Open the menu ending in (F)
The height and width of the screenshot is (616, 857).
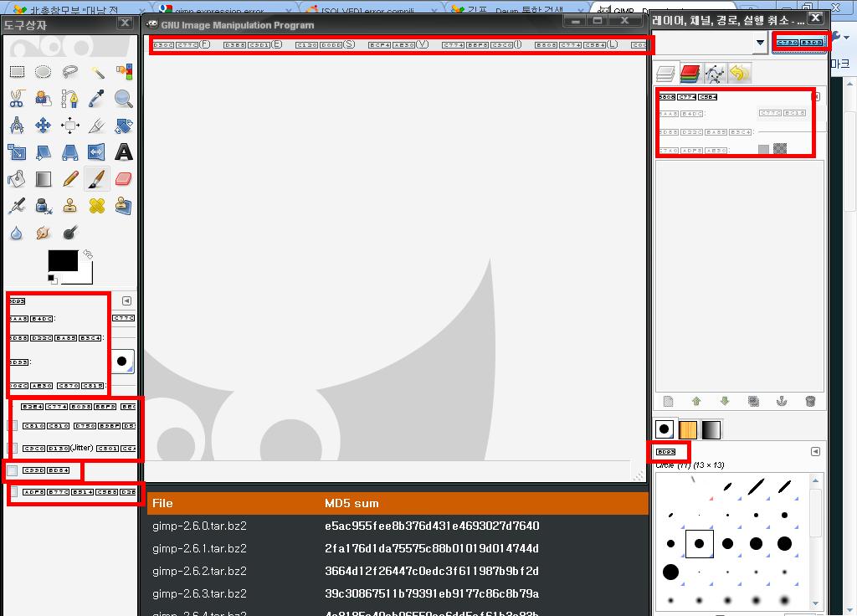[182, 44]
